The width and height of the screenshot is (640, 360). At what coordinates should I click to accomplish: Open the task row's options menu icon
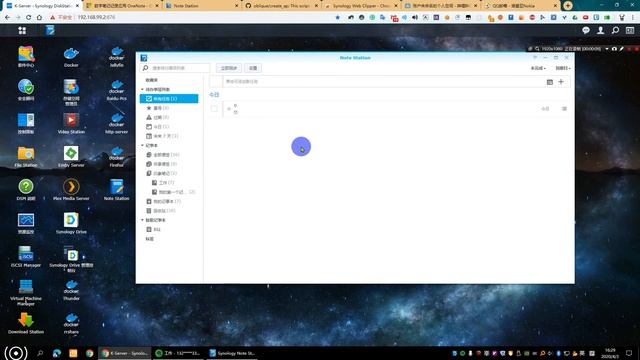564,109
